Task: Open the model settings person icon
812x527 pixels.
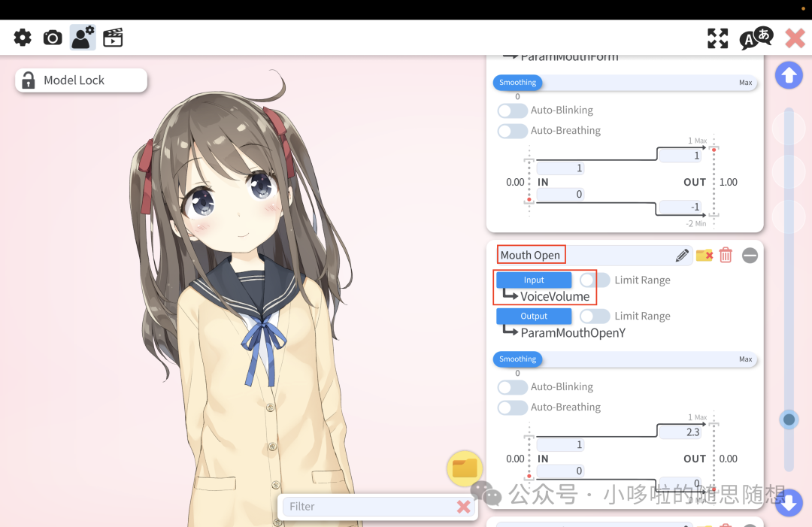Action: [x=83, y=38]
